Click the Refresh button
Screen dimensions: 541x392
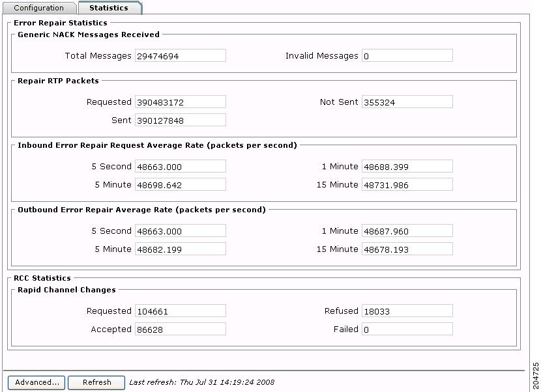click(x=96, y=382)
